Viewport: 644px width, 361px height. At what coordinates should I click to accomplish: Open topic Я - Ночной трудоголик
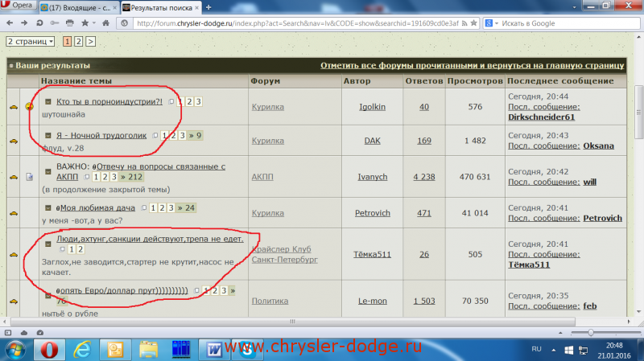coord(101,135)
